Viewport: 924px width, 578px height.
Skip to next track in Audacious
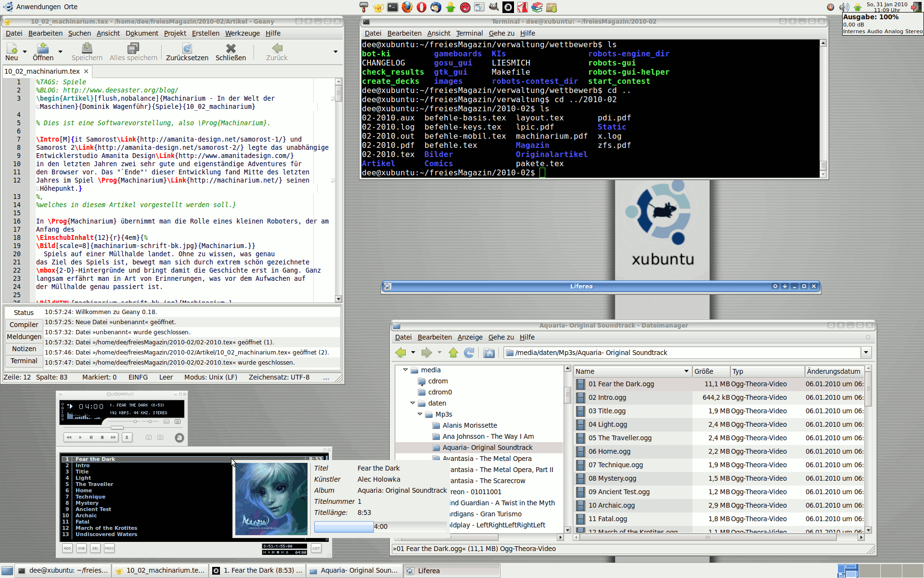pyautogui.click(x=113, y=437)
